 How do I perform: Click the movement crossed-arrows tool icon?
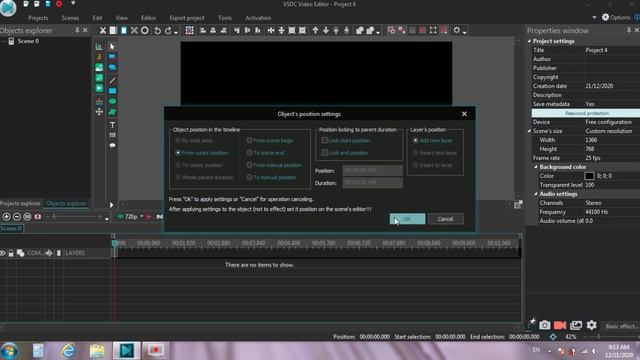pos(99,111)
